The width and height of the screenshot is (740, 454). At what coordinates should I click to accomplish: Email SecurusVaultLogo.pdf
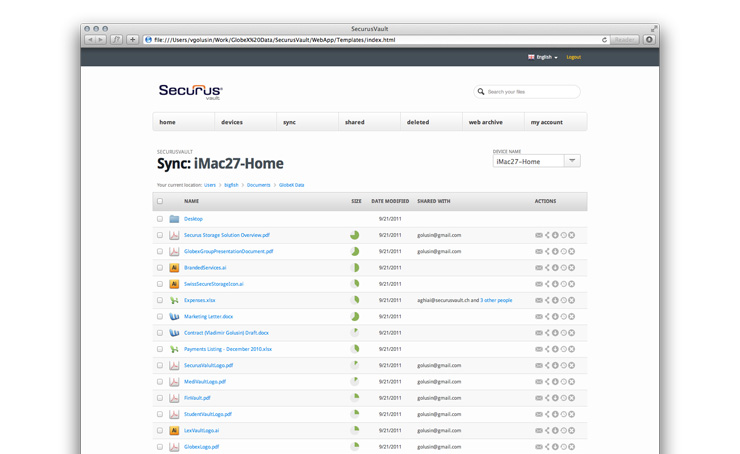[538, 365]
